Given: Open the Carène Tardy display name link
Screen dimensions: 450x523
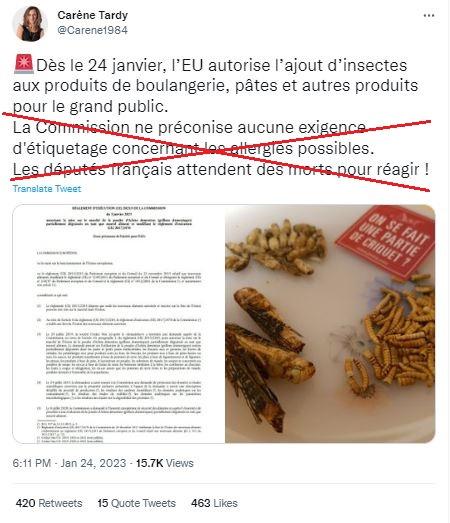Looking at the screenshot, I should click(93, 15).
